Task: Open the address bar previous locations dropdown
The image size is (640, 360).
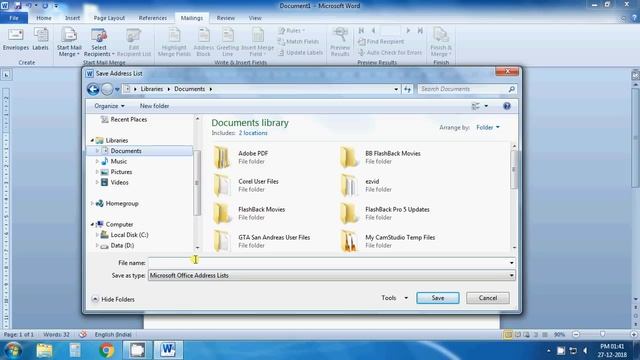Action: [x=396, y=89]
